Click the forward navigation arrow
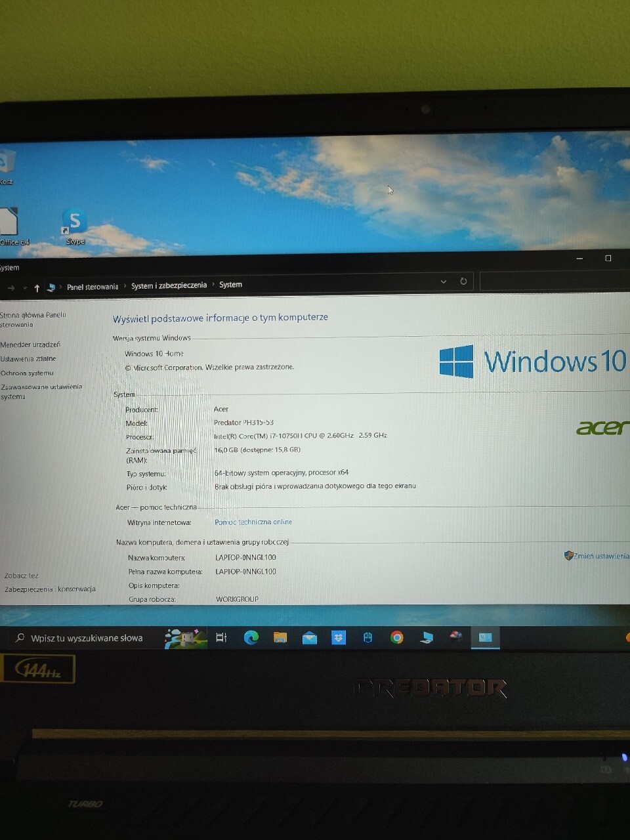The image size is (630, 840). [x=10, y=287]
